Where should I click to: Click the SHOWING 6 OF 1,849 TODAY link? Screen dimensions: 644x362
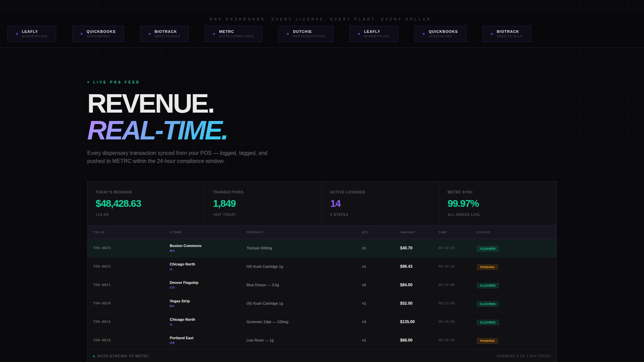[x=524, y=356]
